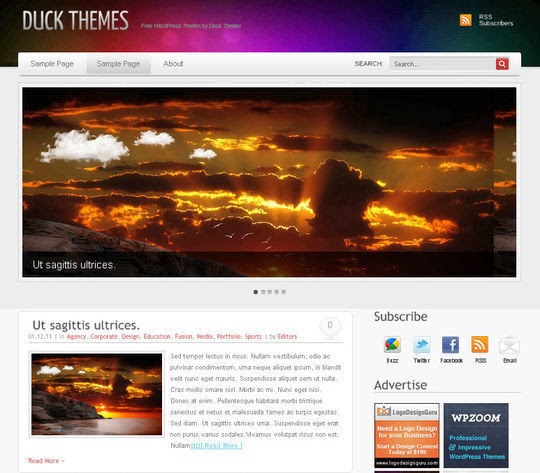Viewport: 540px width, 473px height.
Task: Click the comment count bubble showing 0
Action: pyautogui.click(x=330, y=326)
